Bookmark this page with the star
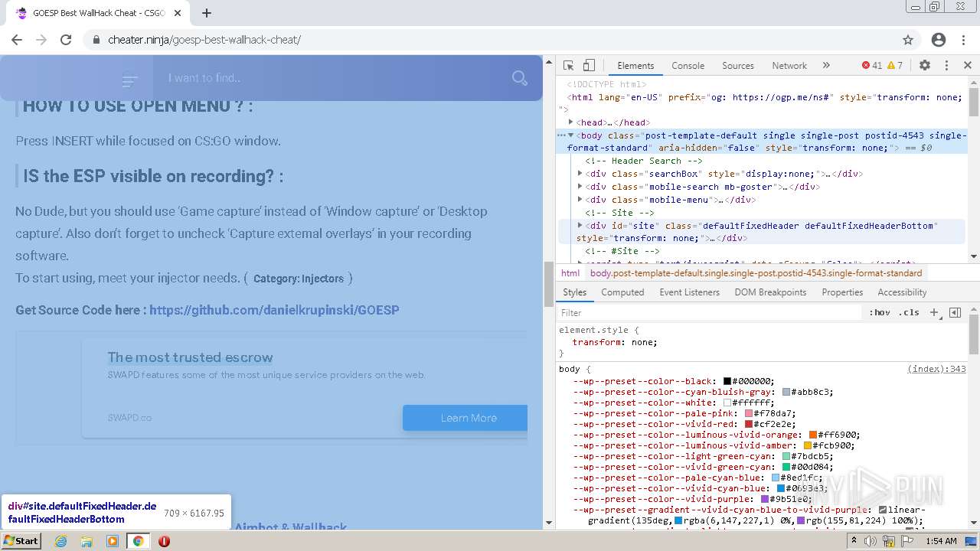980x551 pixels. pos(908,40)
